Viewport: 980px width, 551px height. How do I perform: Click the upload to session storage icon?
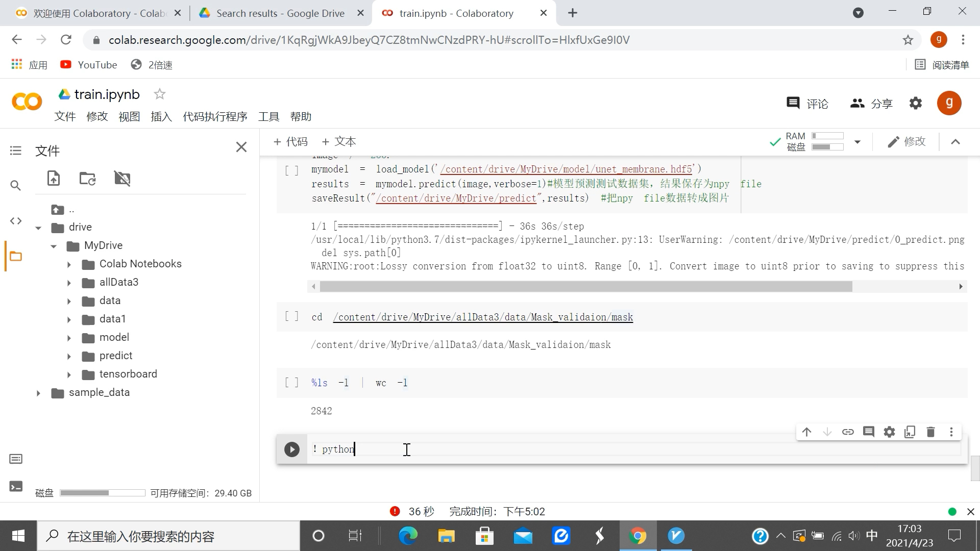(54, 178)
